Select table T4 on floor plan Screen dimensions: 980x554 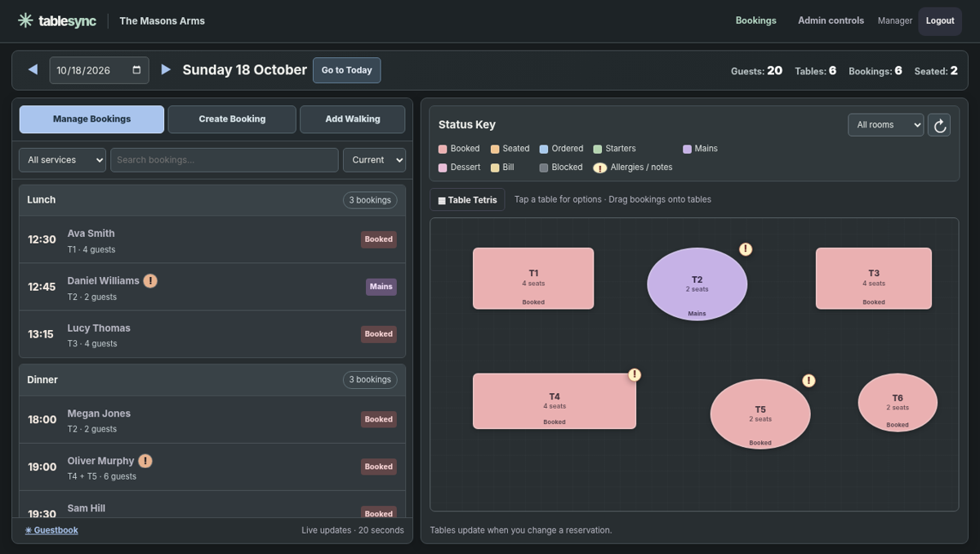tap(555, 401)
